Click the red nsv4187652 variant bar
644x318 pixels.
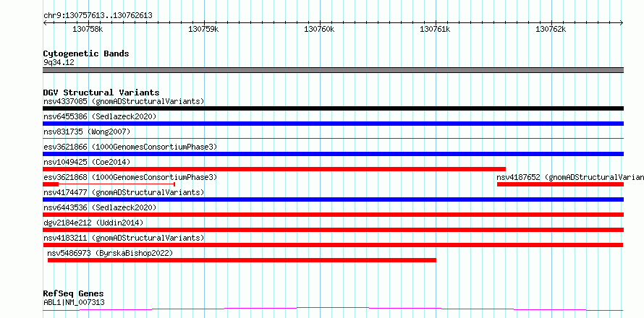coord(560,184)
